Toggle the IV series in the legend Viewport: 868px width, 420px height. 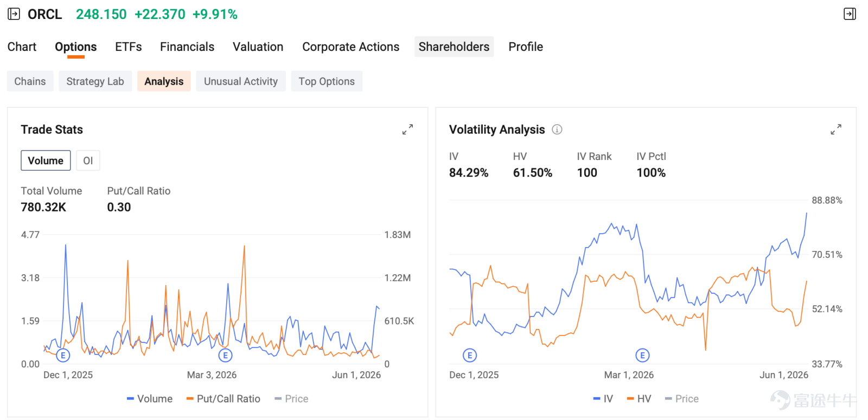coord(603,399)
